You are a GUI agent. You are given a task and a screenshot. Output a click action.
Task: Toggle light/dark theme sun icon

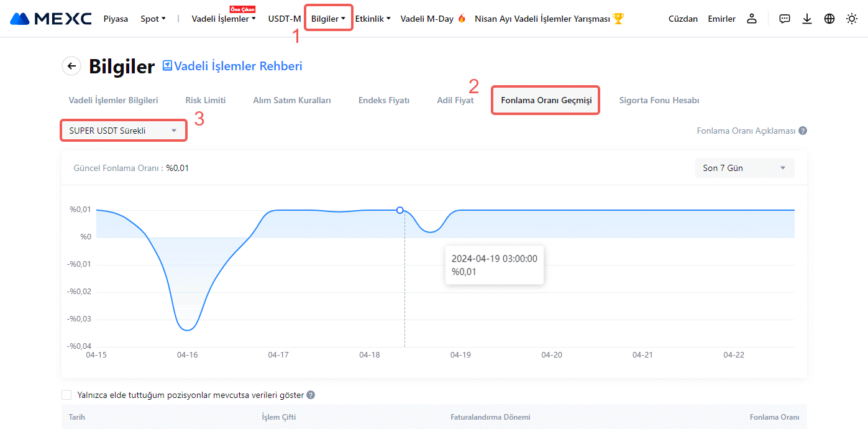point(852,19)
